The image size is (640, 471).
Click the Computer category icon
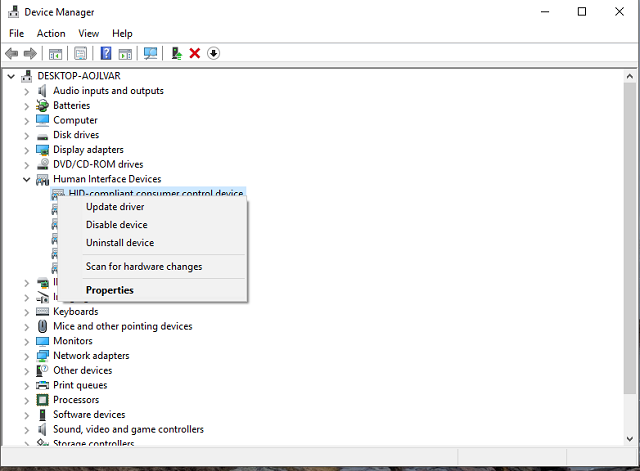pos(42,120)
